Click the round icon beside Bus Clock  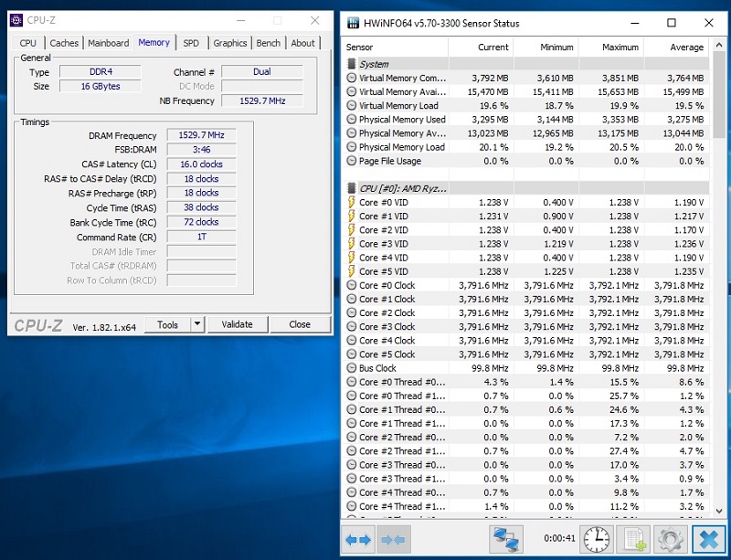[352, 368]
